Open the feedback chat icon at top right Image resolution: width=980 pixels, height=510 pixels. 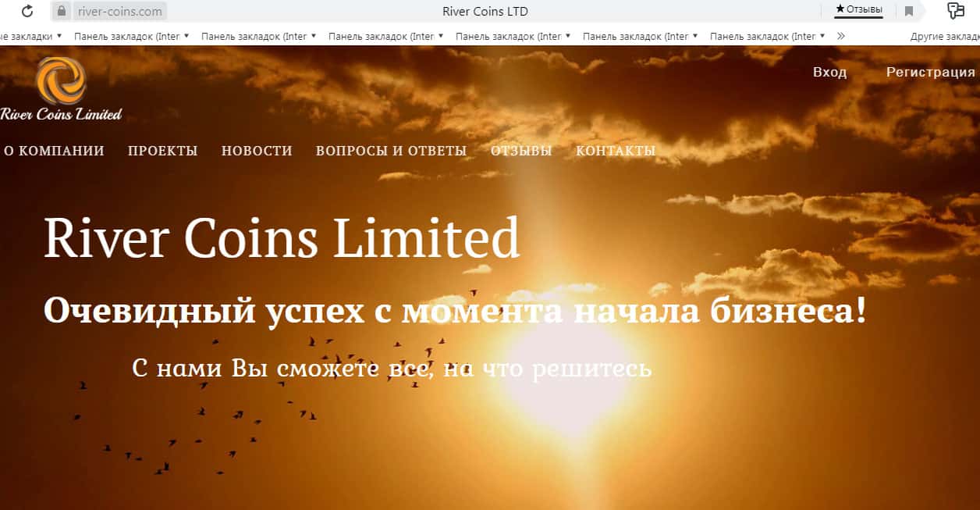click(956, 11)
